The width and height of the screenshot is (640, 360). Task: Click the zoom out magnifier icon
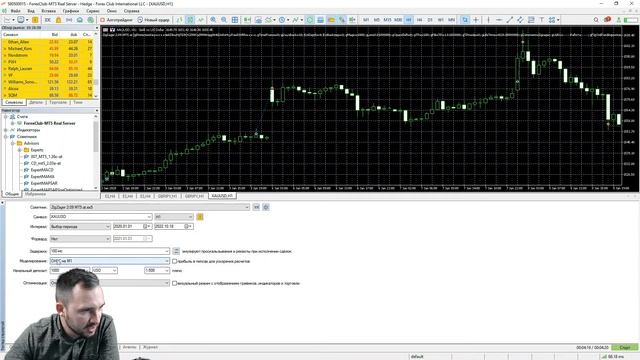coord(224,20)
